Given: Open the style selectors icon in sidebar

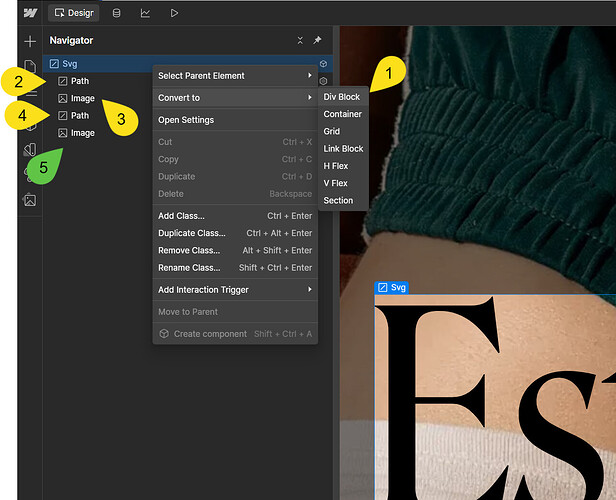Looking at the screenshot, I should (30, 149).
